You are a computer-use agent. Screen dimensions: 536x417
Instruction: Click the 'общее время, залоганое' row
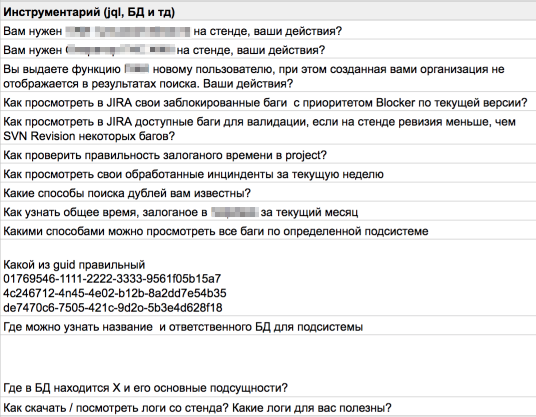point(268,212)
